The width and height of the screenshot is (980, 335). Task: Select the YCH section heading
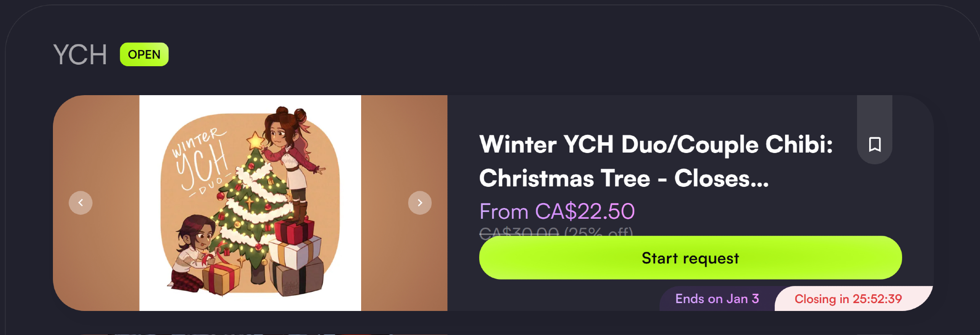tap(80, 54)
